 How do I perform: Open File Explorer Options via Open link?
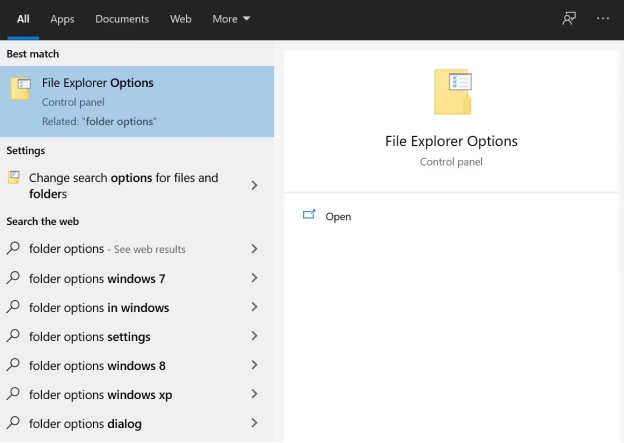coord(338,216)
